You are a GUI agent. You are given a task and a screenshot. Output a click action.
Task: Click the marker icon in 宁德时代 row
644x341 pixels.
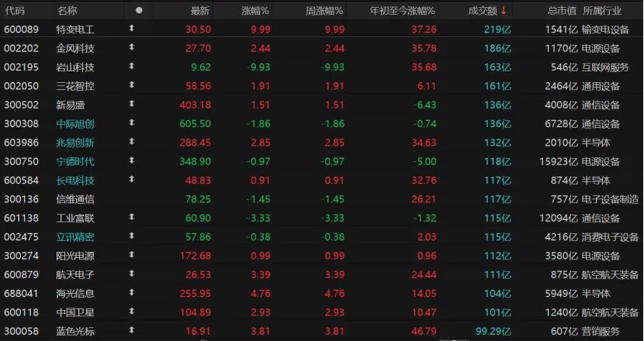(x=131, y=160)
